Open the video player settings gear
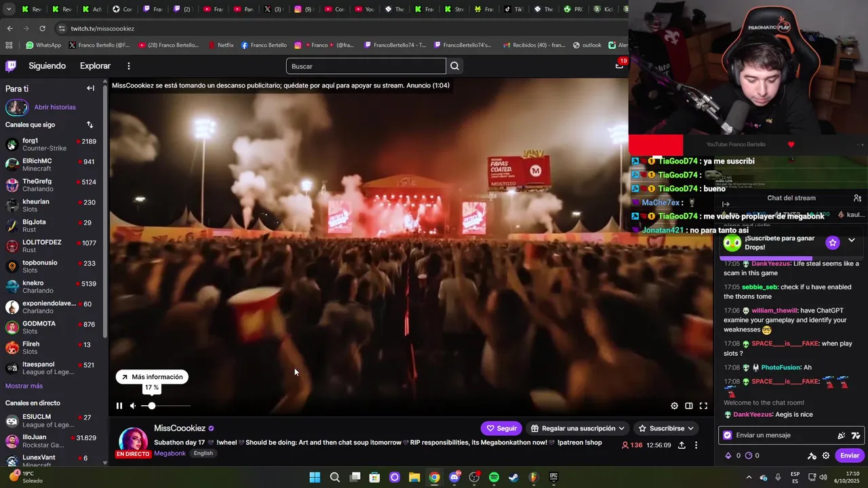Image resolution: width=868 pixels, height=488 pixels. pyautogui.click(x=674, y=406)
